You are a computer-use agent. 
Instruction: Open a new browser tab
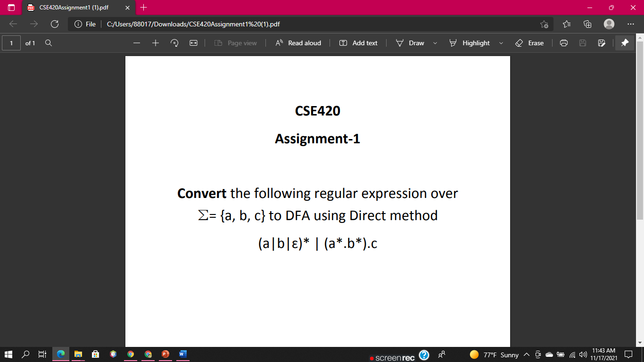tap(144, 8)
